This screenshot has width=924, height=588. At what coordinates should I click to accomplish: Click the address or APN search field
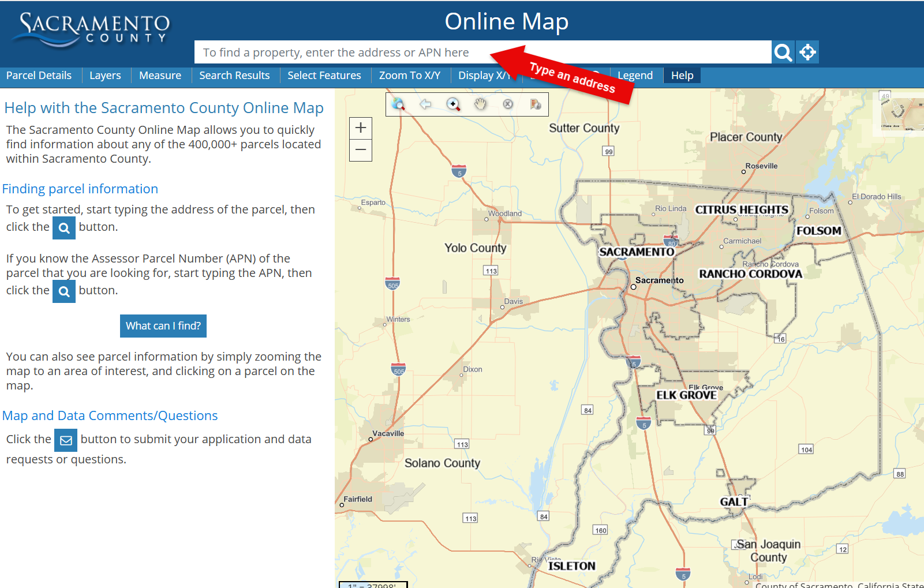[x=483, y=52]
